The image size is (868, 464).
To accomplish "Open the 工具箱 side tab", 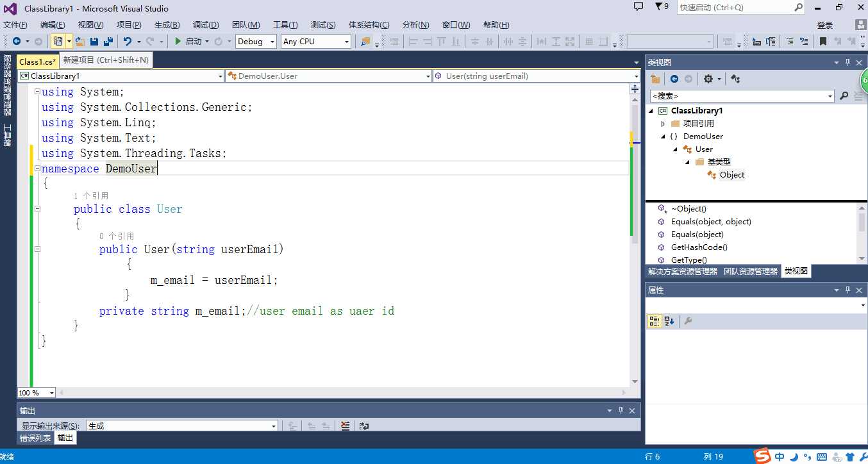I will coord(7,135).
